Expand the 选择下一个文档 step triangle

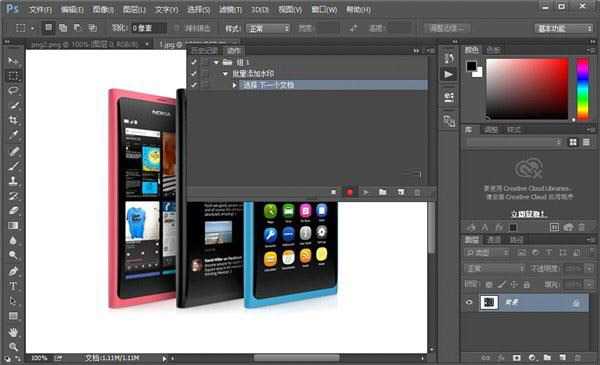(x=234, y=85)
